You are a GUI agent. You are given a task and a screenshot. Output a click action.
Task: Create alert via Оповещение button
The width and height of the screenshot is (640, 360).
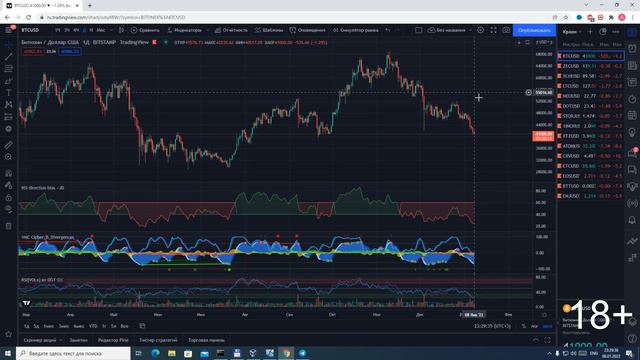click(307, 30)
